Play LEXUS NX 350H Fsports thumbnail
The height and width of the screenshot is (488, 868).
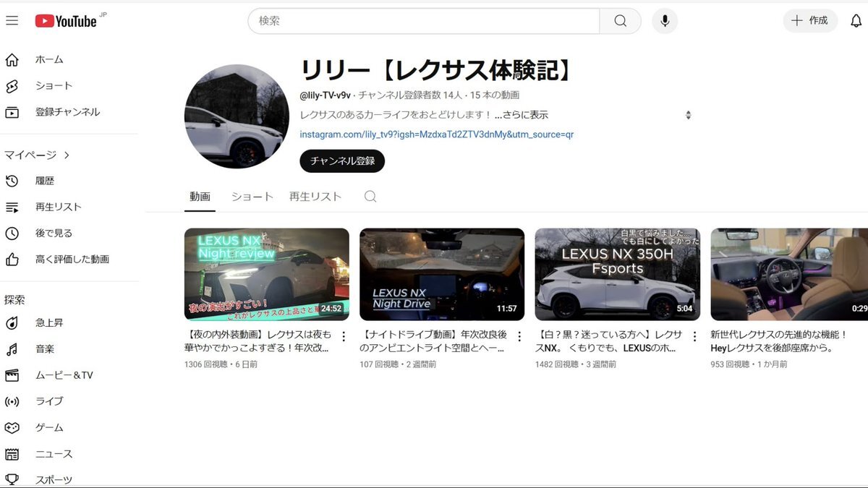tap(618, 275)
